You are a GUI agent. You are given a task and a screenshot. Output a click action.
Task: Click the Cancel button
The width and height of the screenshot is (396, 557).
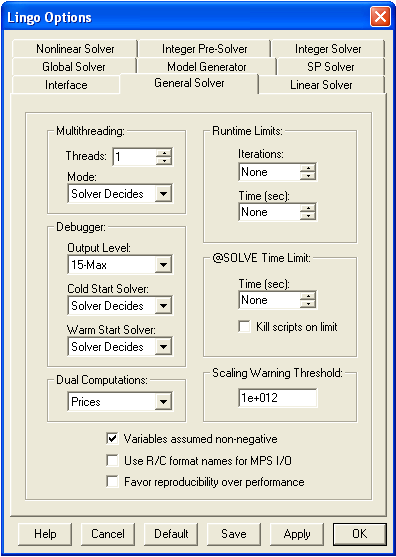coord(108,534)
